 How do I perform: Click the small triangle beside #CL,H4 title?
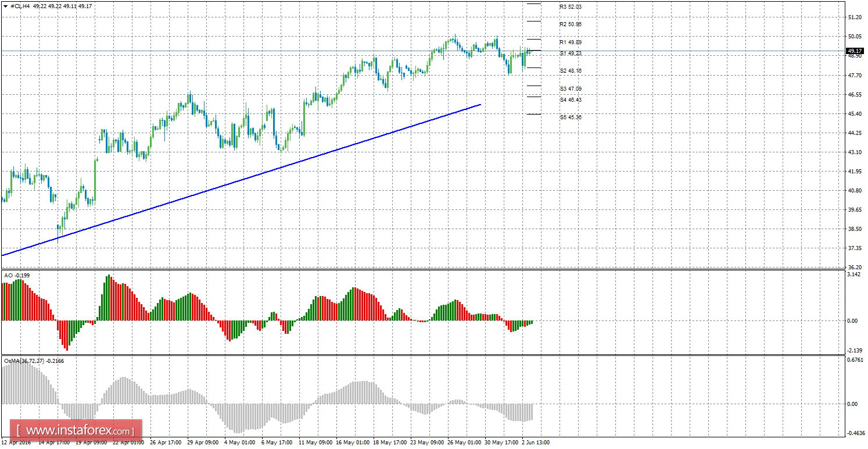(5, 6)
